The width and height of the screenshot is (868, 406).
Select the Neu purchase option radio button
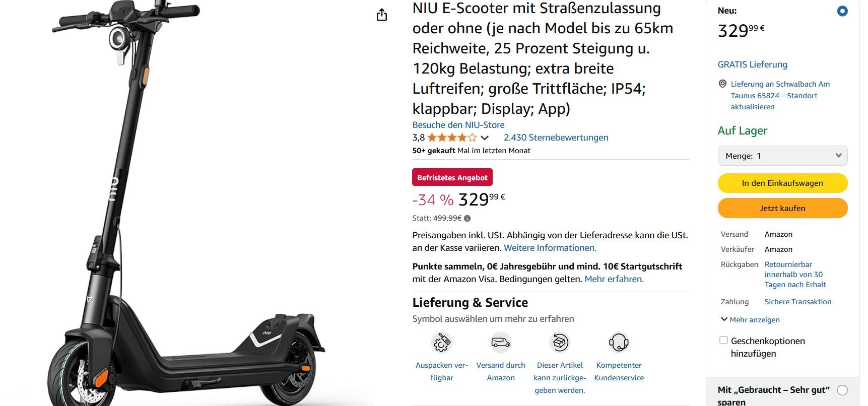842,11
